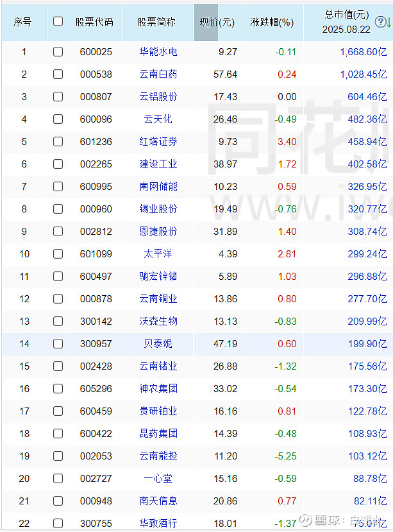The width and height of the screenshot is (393, 532).
Task: Check the box for 建设工业
Action: click(58, 164)
